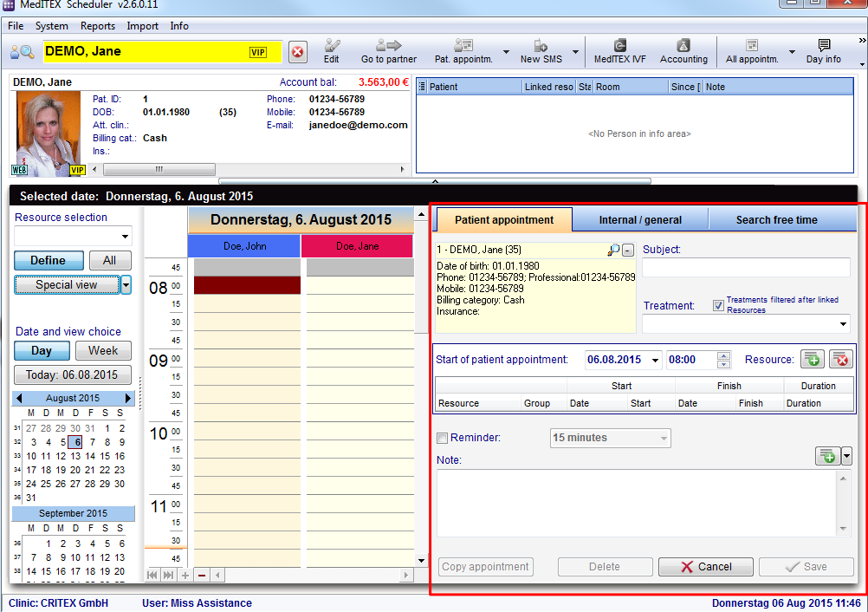Click the patient lookup magnifier in appointment panel

tap(612, 251)
